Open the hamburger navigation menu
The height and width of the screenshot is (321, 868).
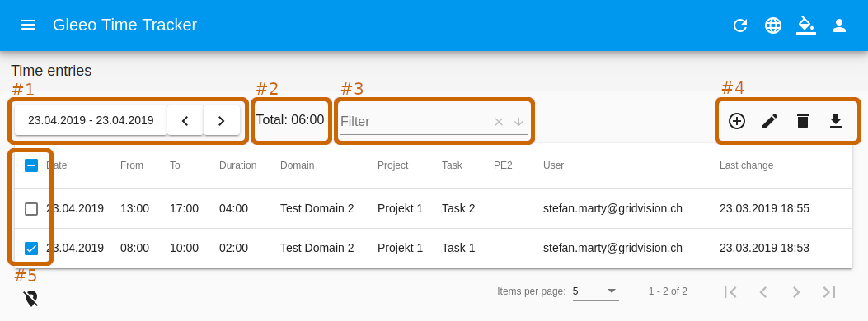point(28,25)
